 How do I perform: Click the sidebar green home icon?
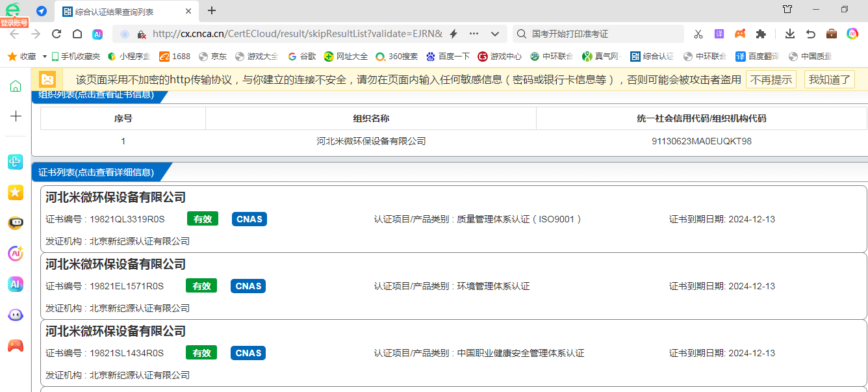tap(16, 86)
